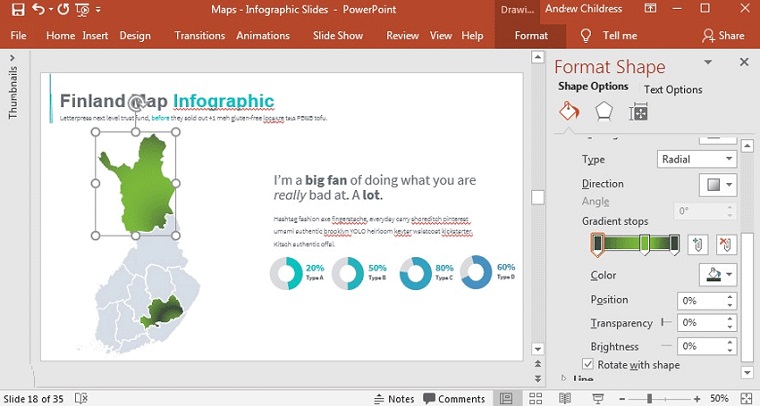Switch to Text Options tab

[673, 89]
